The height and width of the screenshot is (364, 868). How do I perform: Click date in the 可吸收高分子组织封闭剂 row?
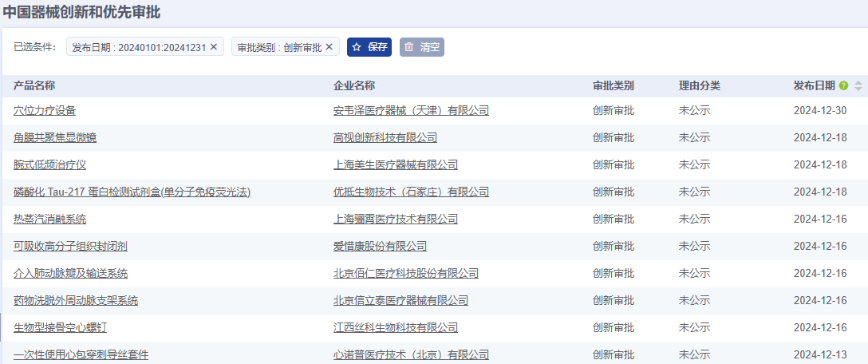coord(820,246)
